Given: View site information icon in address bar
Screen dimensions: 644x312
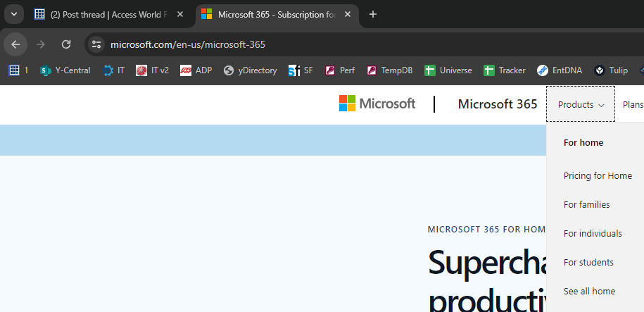Looking at the screenshot, I should point(96,44).
